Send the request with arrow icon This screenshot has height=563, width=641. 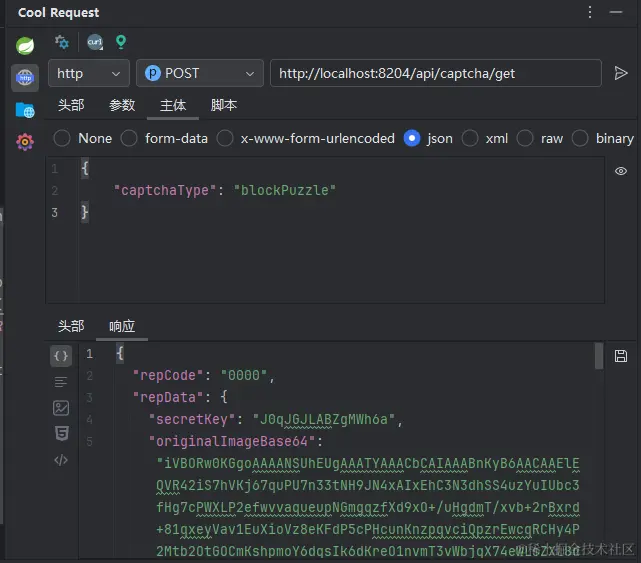[621, 73]
